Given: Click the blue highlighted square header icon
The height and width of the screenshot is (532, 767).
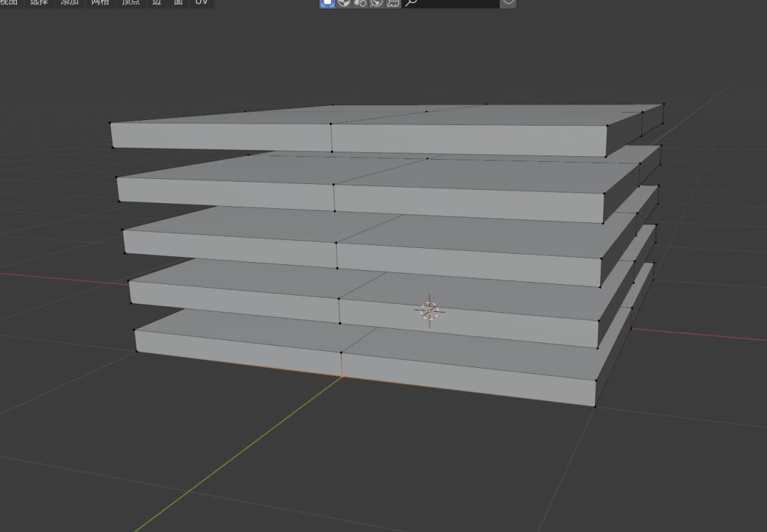Looking at the screenshot, I should pyautogui.click(x=327, y=3).
